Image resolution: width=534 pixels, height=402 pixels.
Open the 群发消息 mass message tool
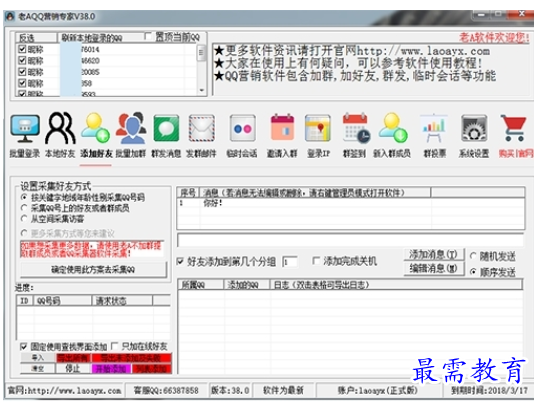tap(166, 135)
